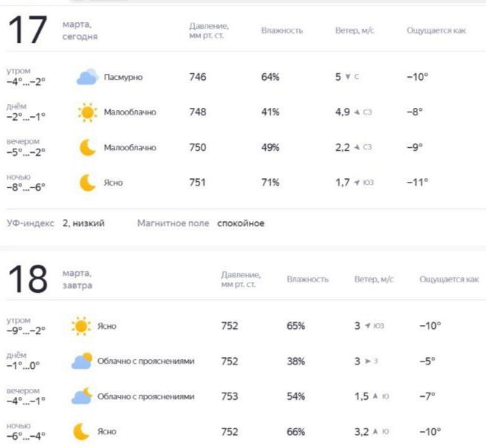Click the wind direction arrow beside 1,7
486x448 pixels.
pos(357,183)
